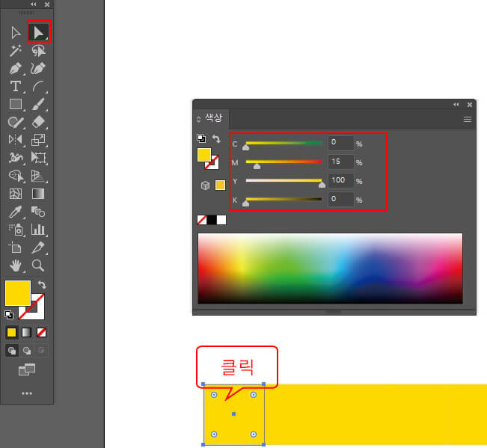Select the Curvature tool

(38, 68)
